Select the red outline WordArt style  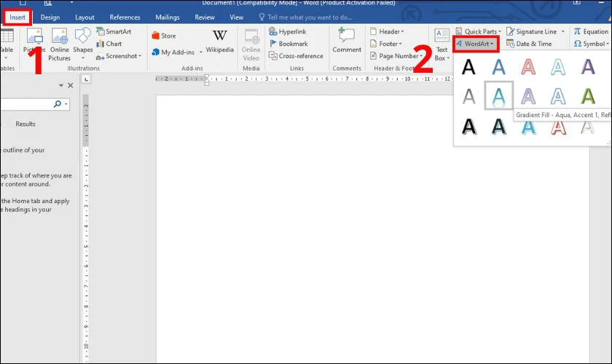pyautogui.click(x=528, y=67)
